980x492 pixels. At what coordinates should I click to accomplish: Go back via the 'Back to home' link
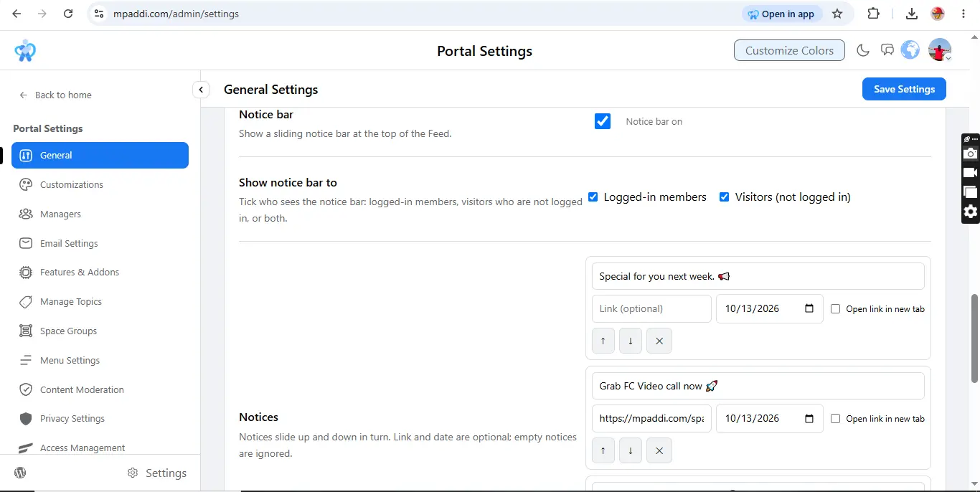pos(55,95)
